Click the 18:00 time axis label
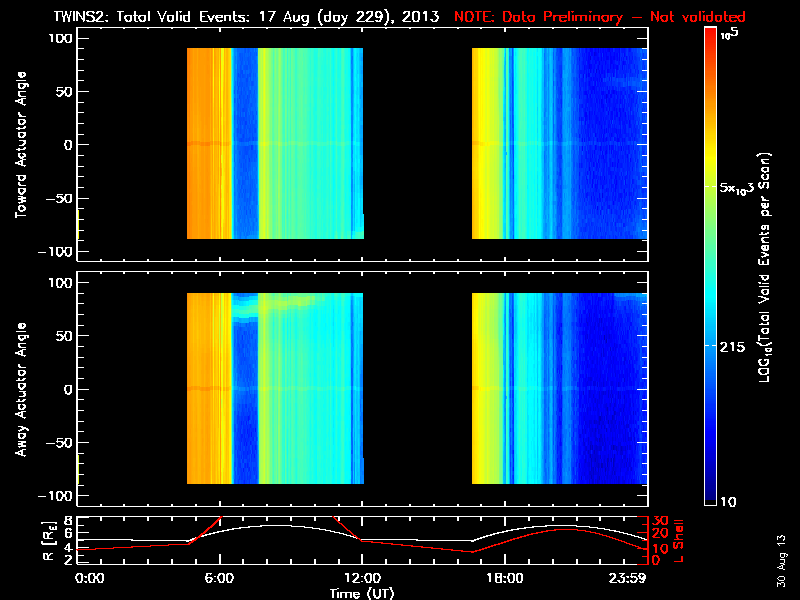 505,579
